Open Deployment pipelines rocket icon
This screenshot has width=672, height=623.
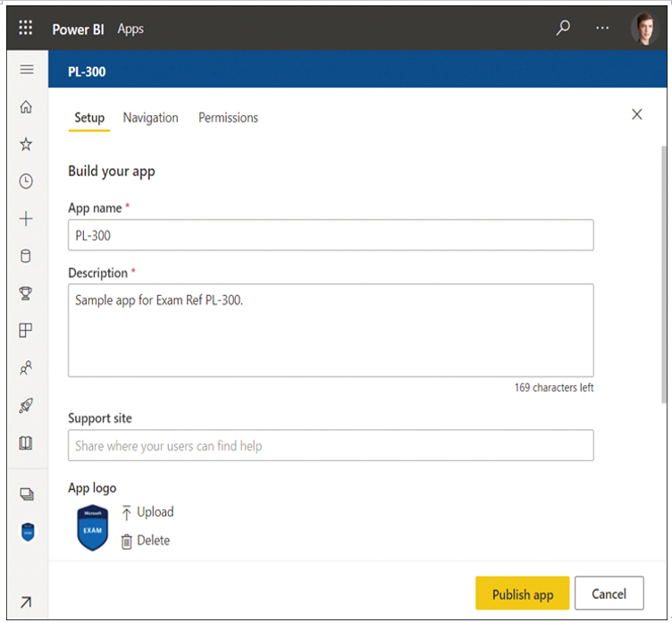pyautogui.click(x=26, y=406)
